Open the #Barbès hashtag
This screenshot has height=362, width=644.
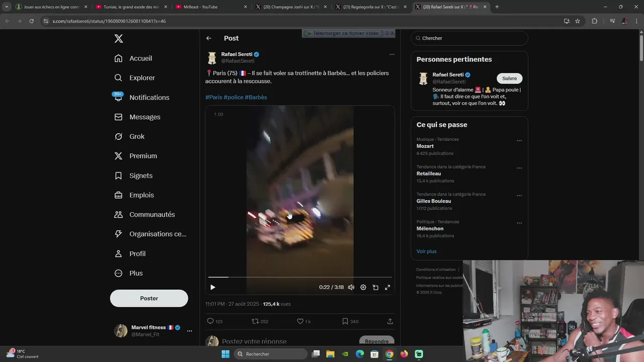[256, 97]
